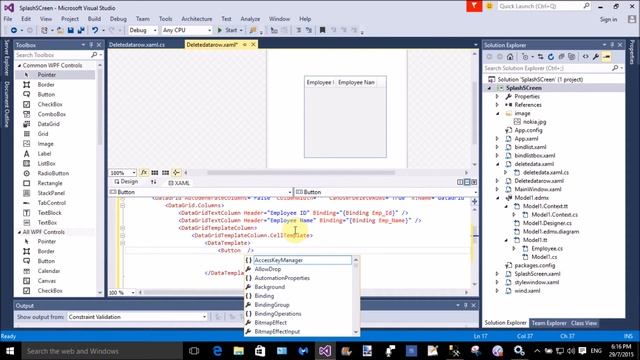Collapse the Model1.edmx tree node

497,198
